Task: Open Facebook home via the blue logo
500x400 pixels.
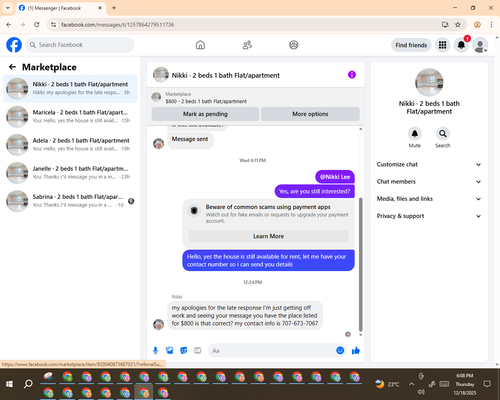Action: [x=14, y=45]
